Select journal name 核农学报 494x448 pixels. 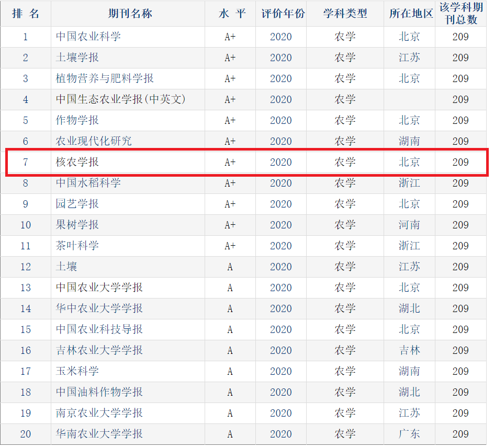pos(77,162)
